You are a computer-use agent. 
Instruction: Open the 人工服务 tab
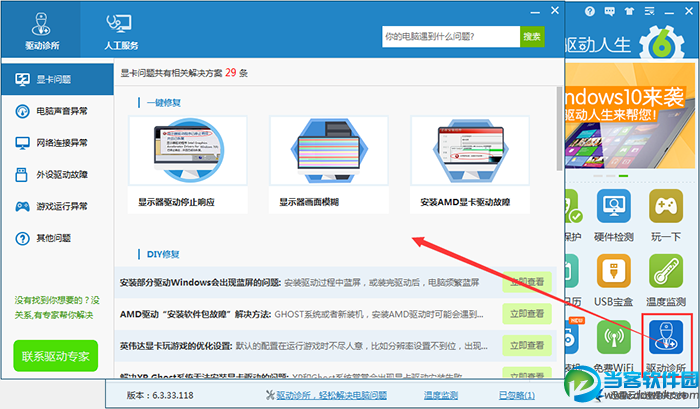coord(121,31)
